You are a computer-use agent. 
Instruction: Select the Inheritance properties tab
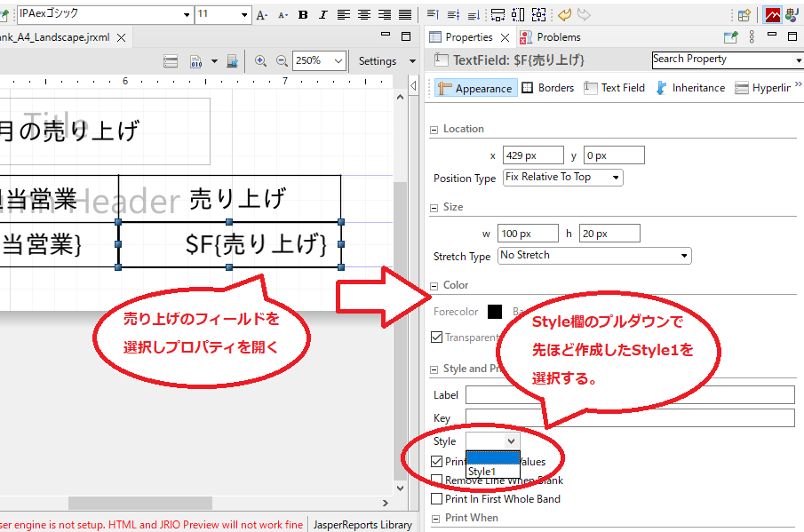(690, 88)
